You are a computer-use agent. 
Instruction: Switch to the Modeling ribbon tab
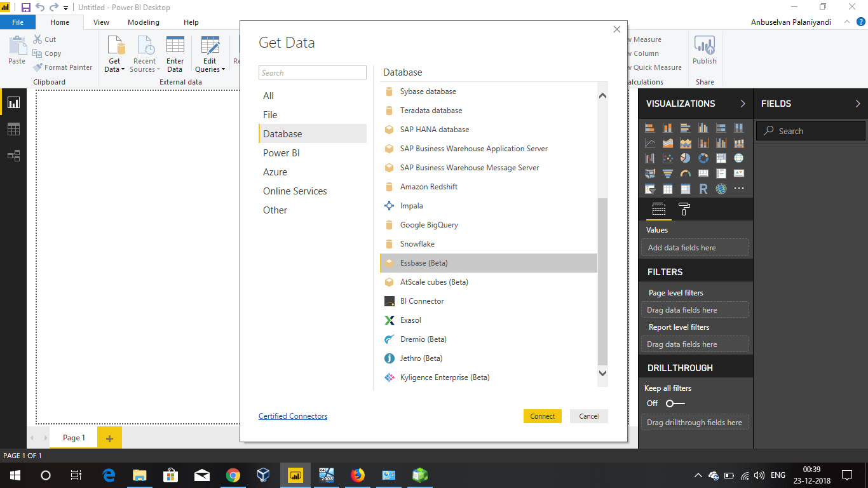point(144,22)
